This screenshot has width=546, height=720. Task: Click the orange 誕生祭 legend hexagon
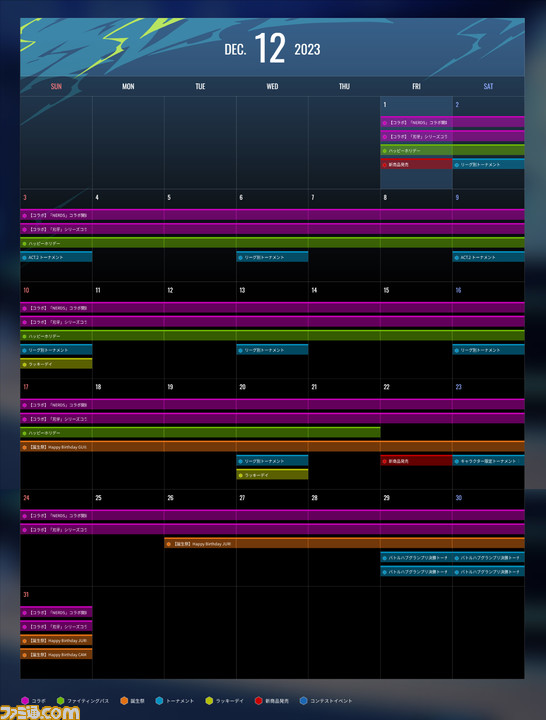[x=124, y=701]
